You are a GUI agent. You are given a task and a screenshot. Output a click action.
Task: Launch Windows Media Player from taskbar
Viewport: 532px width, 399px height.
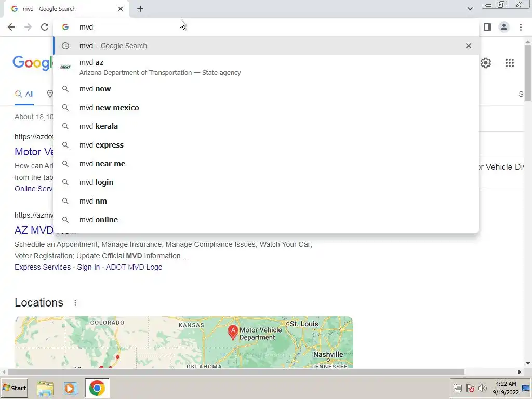coord(71,389)
